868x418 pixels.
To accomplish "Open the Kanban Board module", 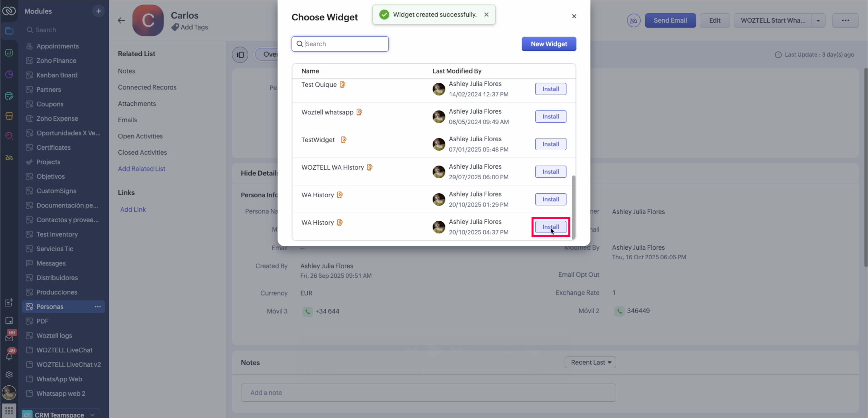I will click(x=57, y=75).
